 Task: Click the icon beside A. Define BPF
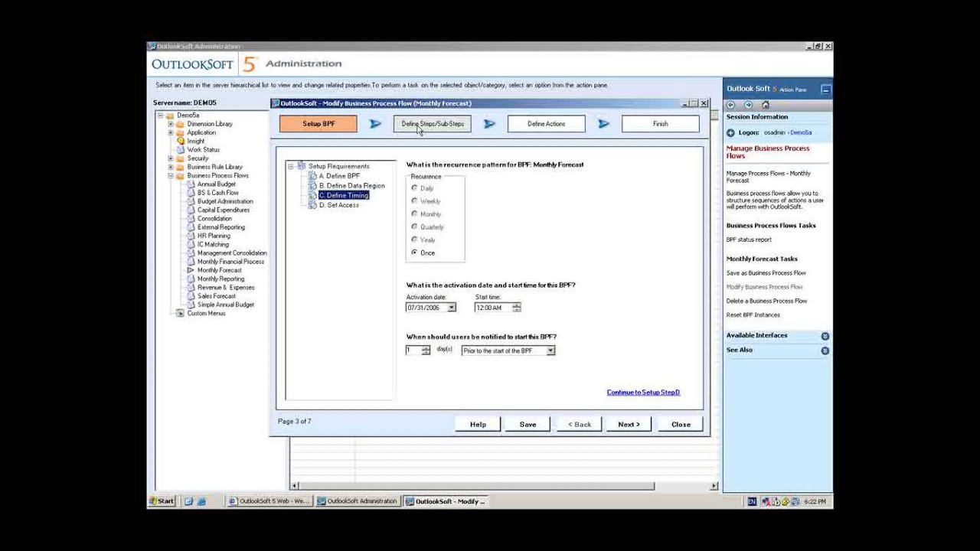pos(312,176)
